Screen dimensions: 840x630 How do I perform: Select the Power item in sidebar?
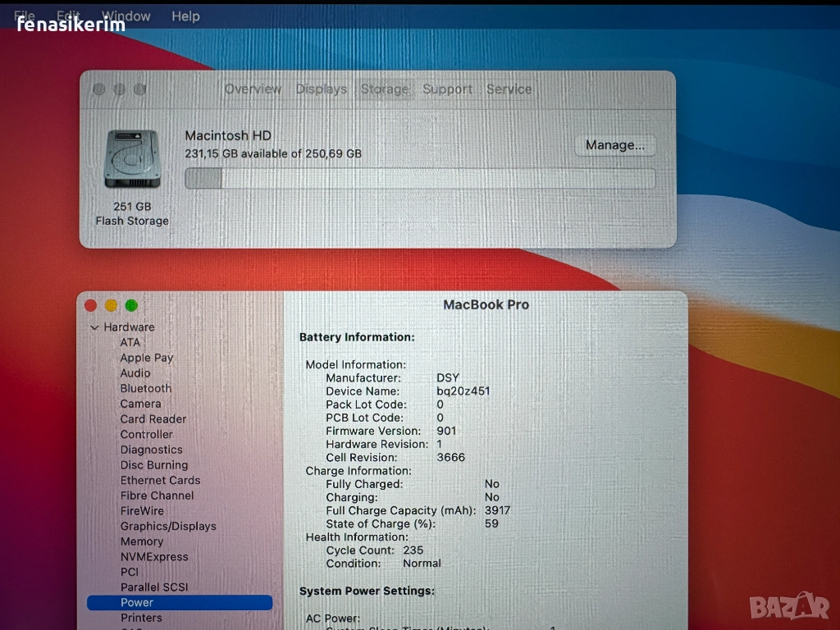coord(137,603)
